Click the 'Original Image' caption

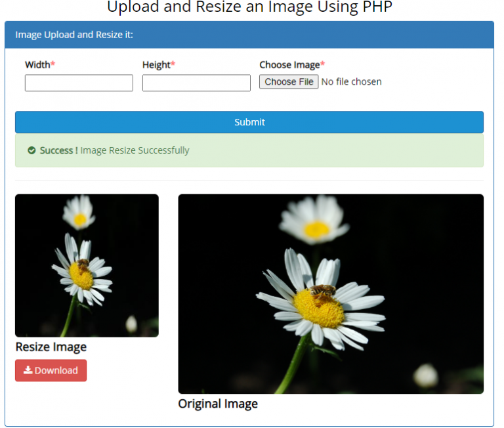pyautogui.click(x=218, y=404)
